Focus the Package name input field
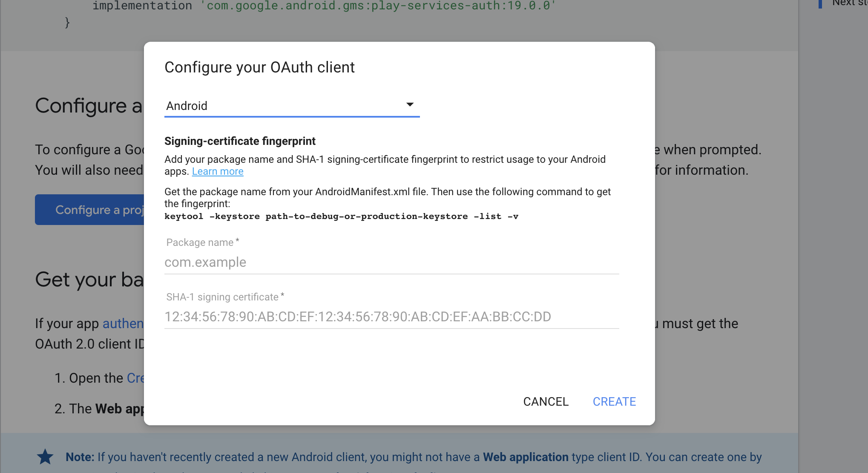868x473 pixels. click(x=391, y=262)
